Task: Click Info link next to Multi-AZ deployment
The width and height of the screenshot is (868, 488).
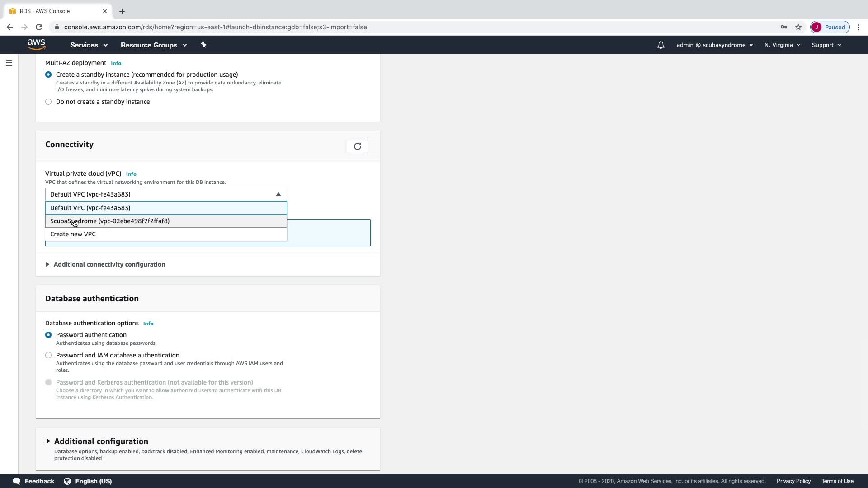Action: tap(116, 63)
